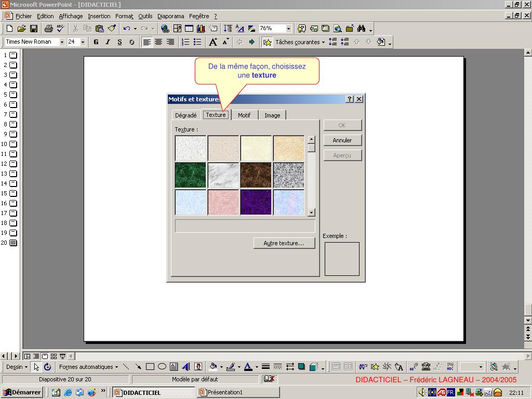Select the Format Painter brush icon
Image resolution: width=532 pixels, height=399 pixels.
112,29
